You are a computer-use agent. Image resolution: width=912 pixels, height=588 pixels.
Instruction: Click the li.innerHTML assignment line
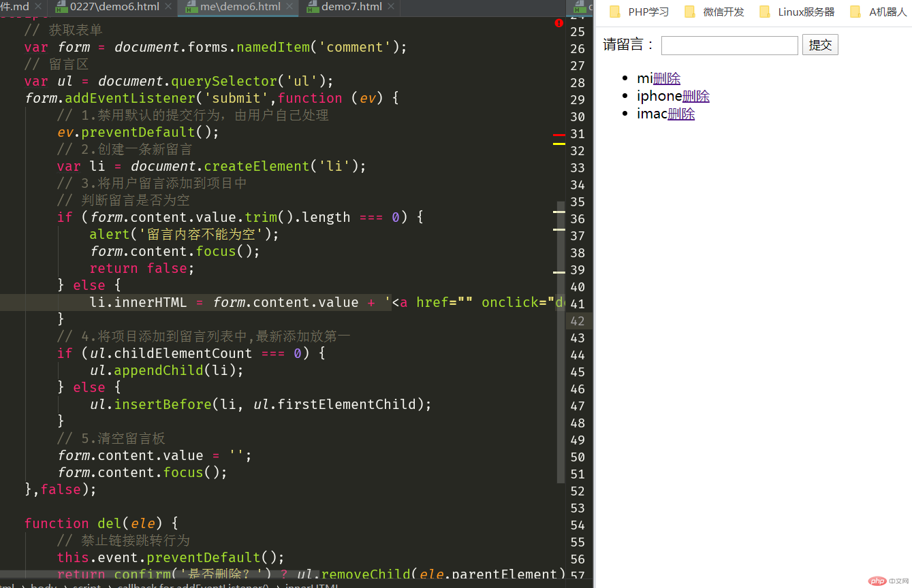pos(327,302)
